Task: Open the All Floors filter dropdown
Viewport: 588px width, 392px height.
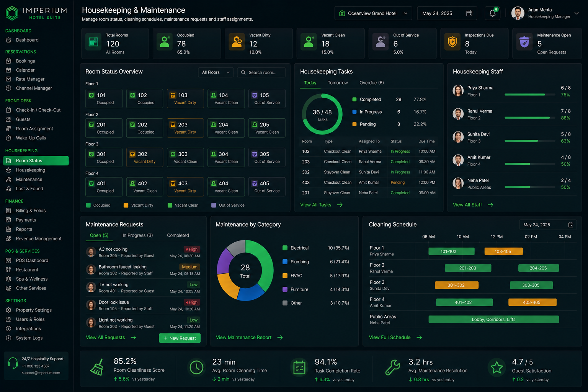Action: coord(216,72)
